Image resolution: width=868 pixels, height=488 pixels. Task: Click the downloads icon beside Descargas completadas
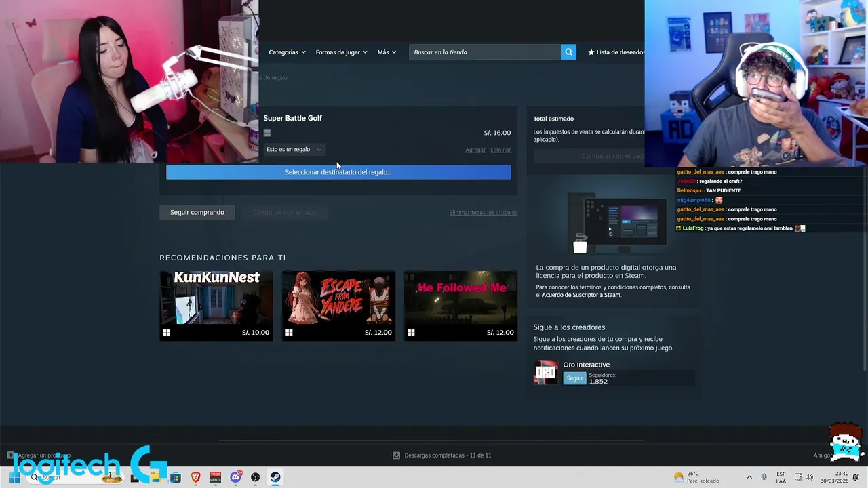(x=397, y=455)
